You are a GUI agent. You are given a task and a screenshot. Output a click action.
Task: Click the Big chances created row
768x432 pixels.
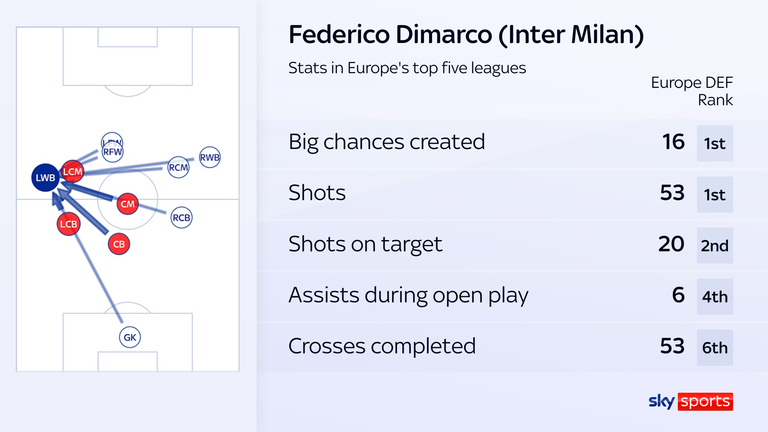tap(512, 143)
